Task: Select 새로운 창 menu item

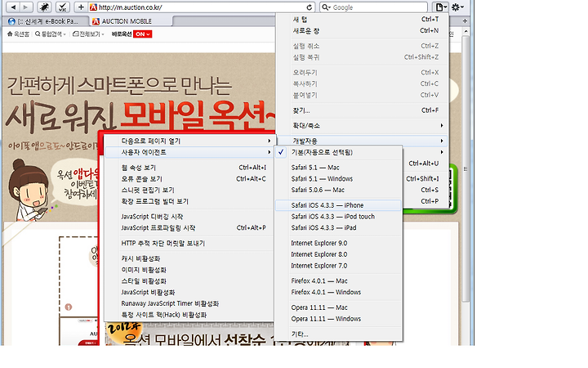Action: click(x=363, y=31)
